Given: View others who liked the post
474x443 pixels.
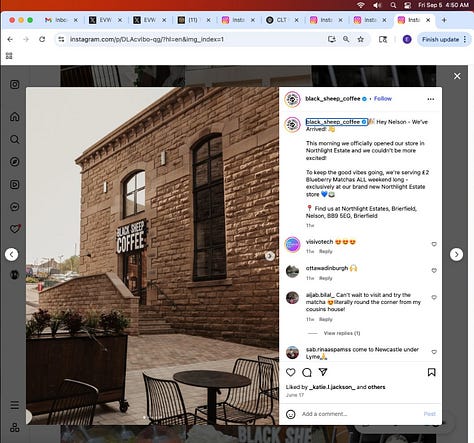Looking at the screenshot, I should (x=377, y=387).
